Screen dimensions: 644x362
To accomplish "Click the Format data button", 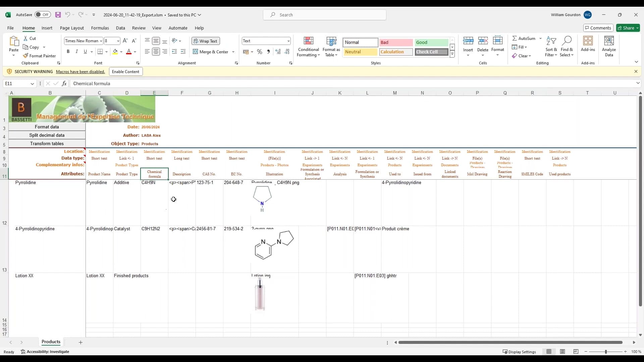I will [47, 127].
